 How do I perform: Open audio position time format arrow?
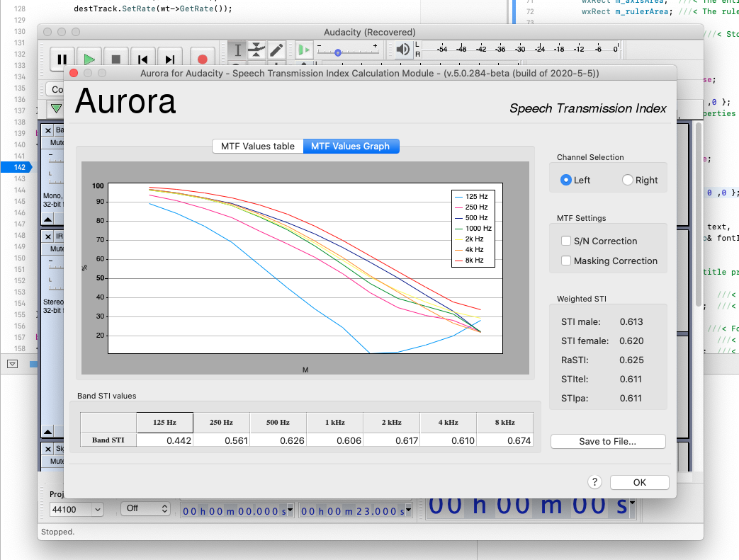pyautogui.click(x=632, y=503)
